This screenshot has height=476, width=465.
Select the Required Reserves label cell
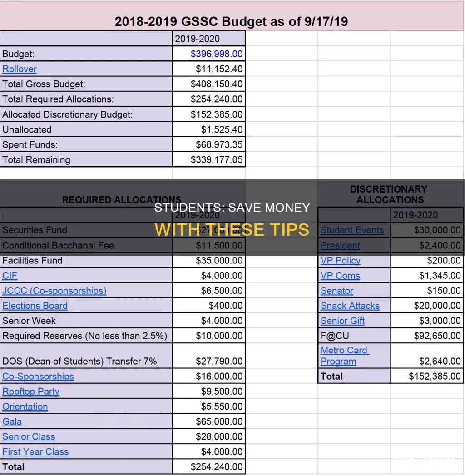[86, 336]
